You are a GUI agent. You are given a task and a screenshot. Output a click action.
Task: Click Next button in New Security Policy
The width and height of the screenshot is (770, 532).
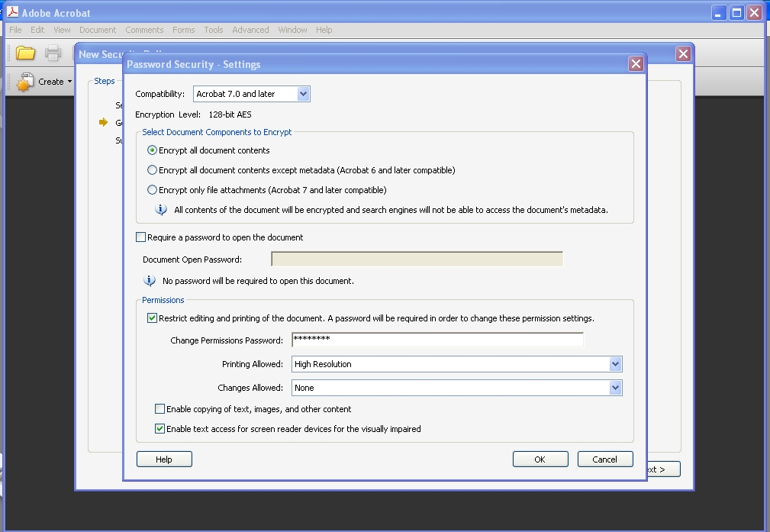point(664,469)
